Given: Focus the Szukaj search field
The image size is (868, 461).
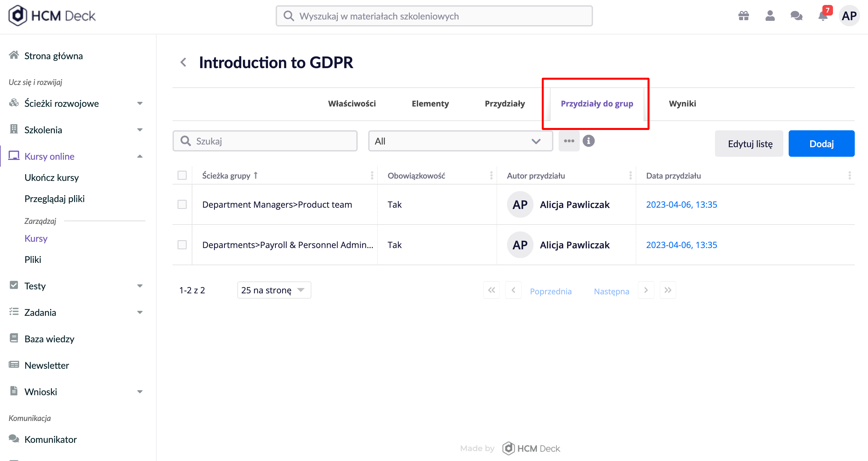Looking at the screenshot, I should point(265,141).
